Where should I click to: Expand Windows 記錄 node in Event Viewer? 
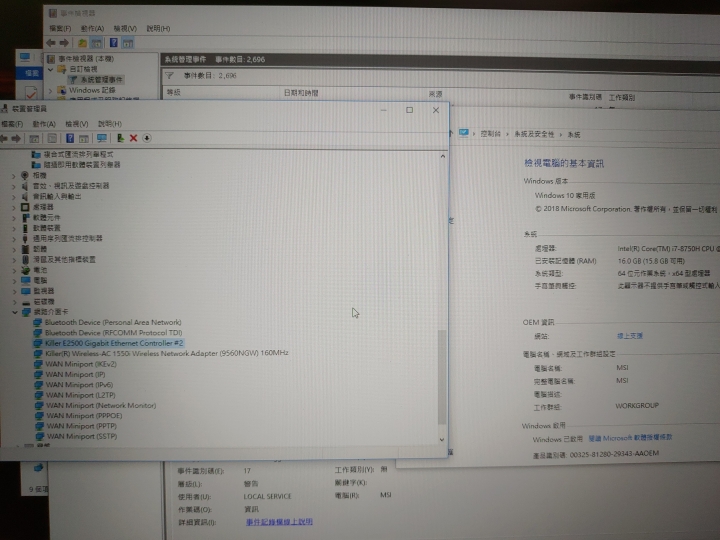51,90
